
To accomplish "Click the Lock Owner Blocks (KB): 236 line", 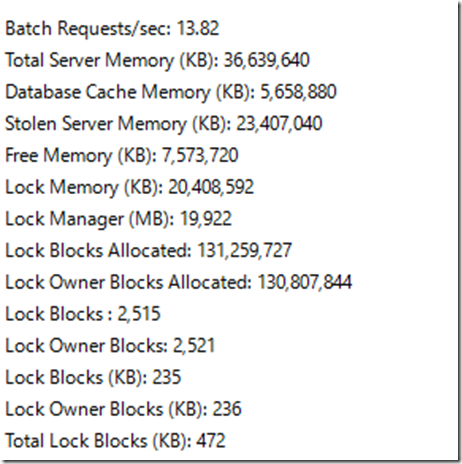I will click(123, 410).
